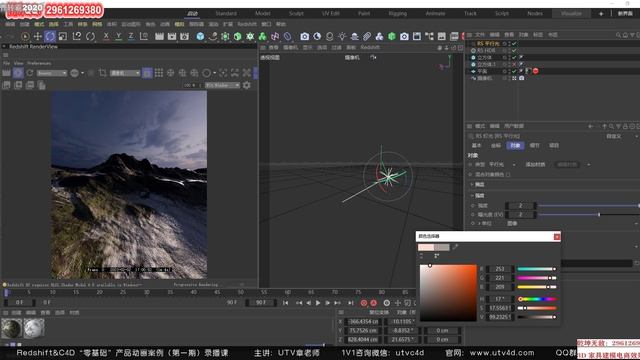Screen dimensions: 640x360
Task: Switch to the Animate layout tab
Action: (x=436, y=13)
